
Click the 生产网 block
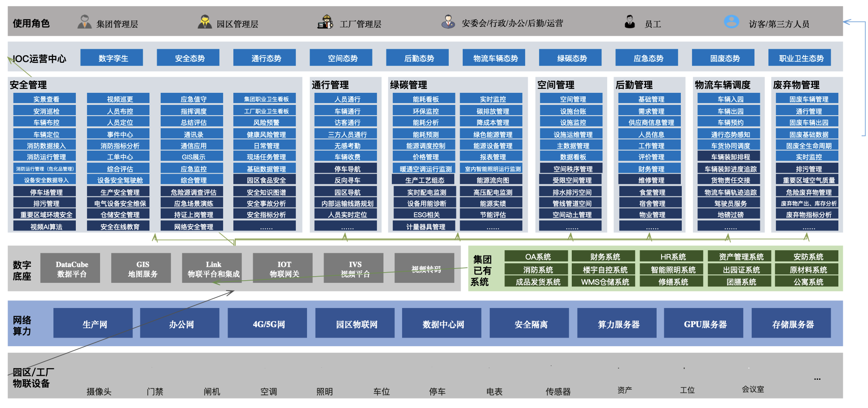(x=93, y=323)
